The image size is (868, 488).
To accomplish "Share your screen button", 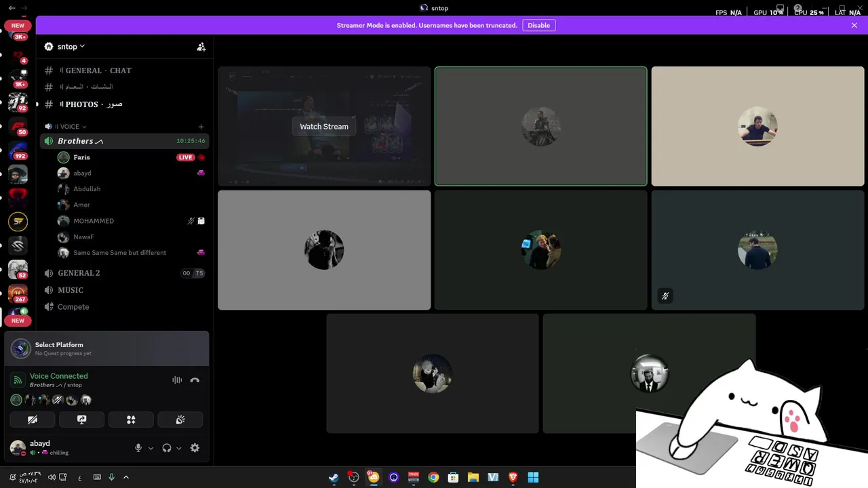I will click(x=81, y=420).
